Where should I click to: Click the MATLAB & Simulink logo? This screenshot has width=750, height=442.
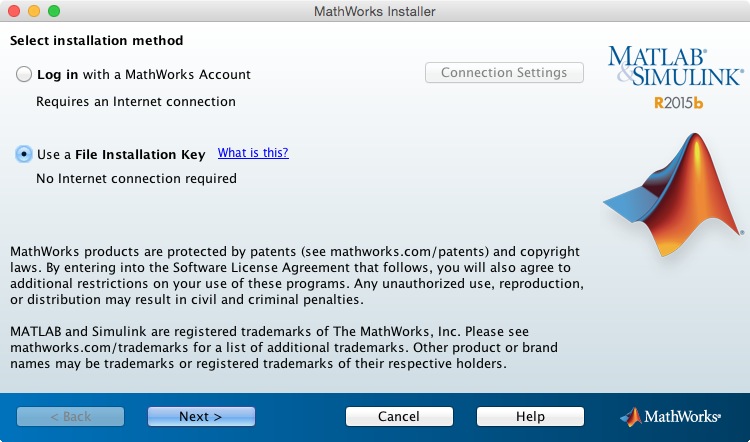click(x=675, y=65)
